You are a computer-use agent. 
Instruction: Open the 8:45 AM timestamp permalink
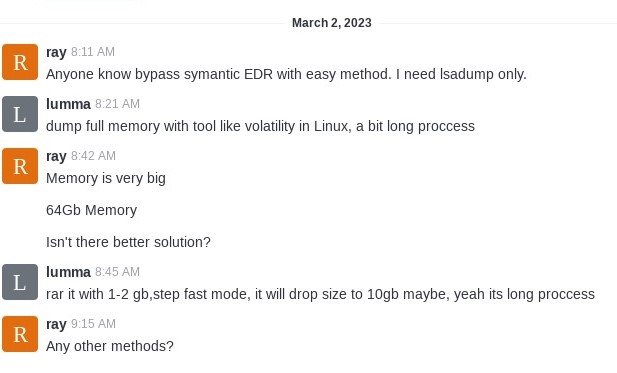click(117, 272)
